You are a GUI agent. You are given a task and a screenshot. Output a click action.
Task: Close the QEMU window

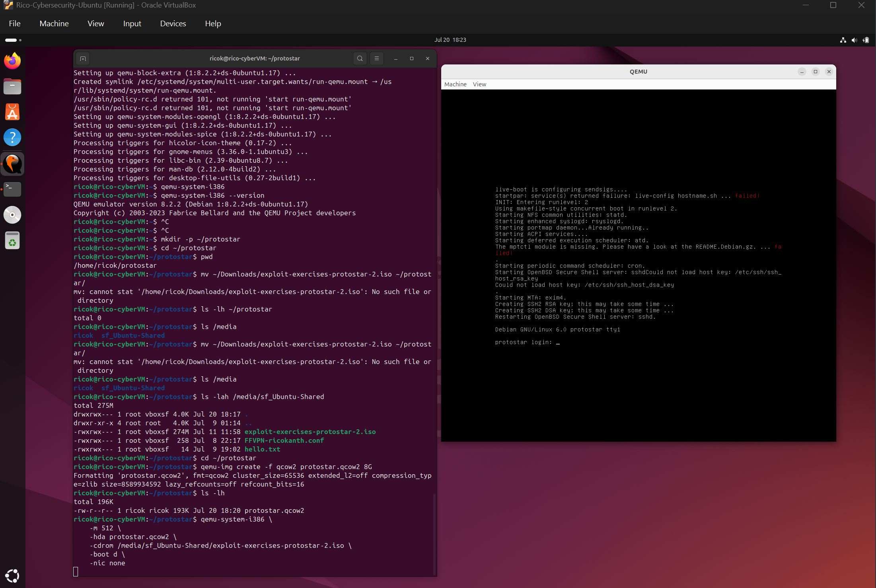point(829,72)
